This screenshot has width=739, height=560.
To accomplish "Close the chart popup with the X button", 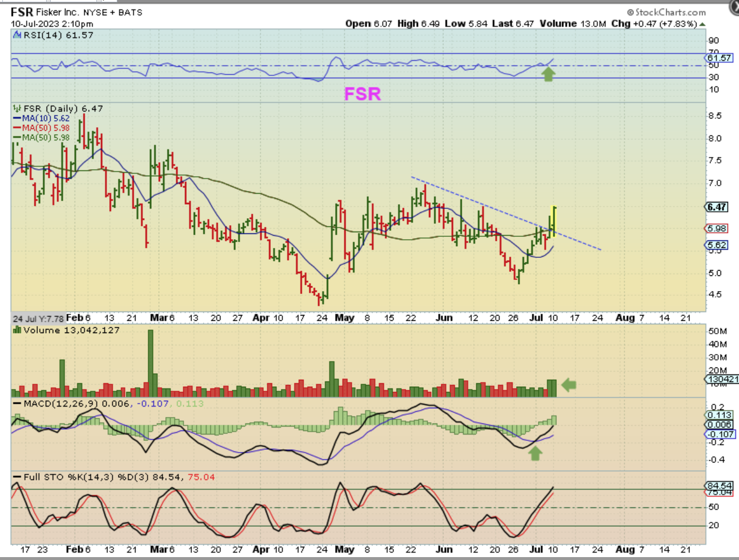I will click(734, 6).
